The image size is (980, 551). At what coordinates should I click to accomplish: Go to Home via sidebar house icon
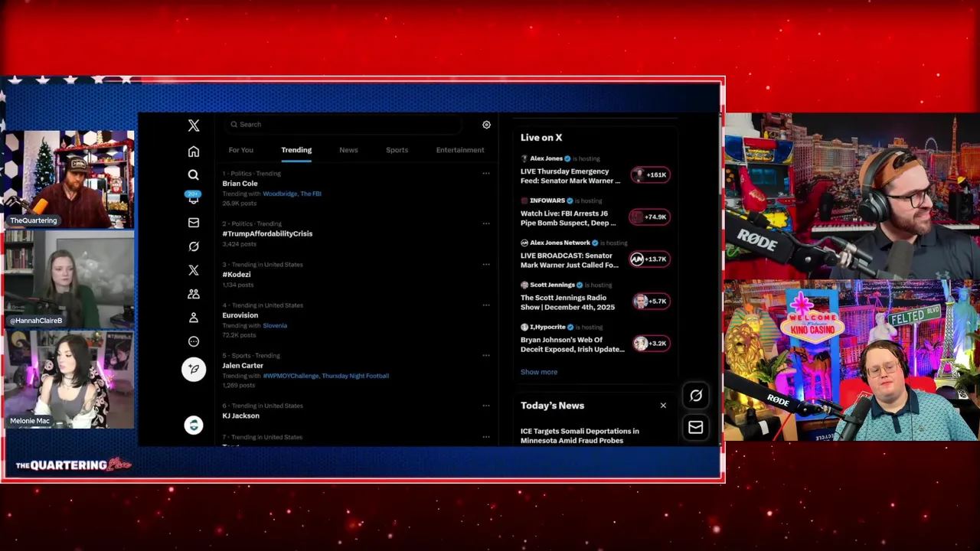tap(194, 152)
